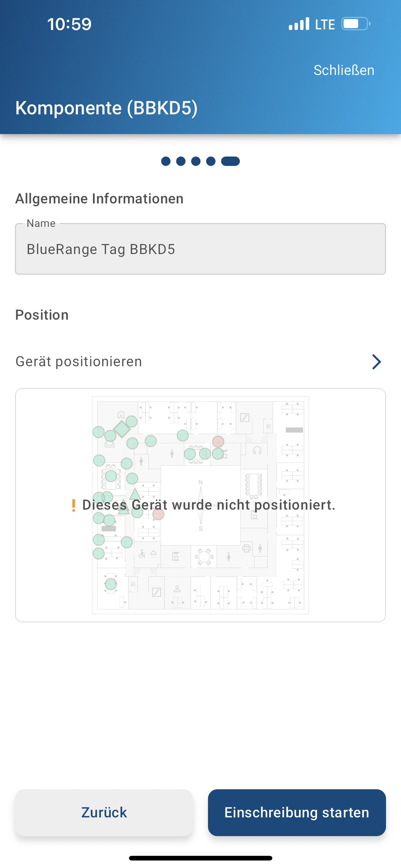Tap the shower icon on the floor plan
Image resolution: width=401 pixels, height=868 pixels.
pyautogui.click(x=154, y=554)
